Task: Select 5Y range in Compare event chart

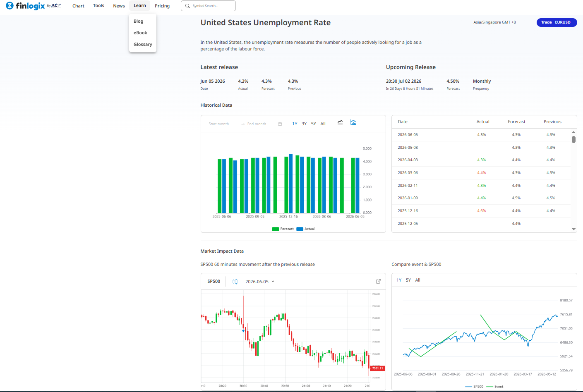Action: click(408, 280)
